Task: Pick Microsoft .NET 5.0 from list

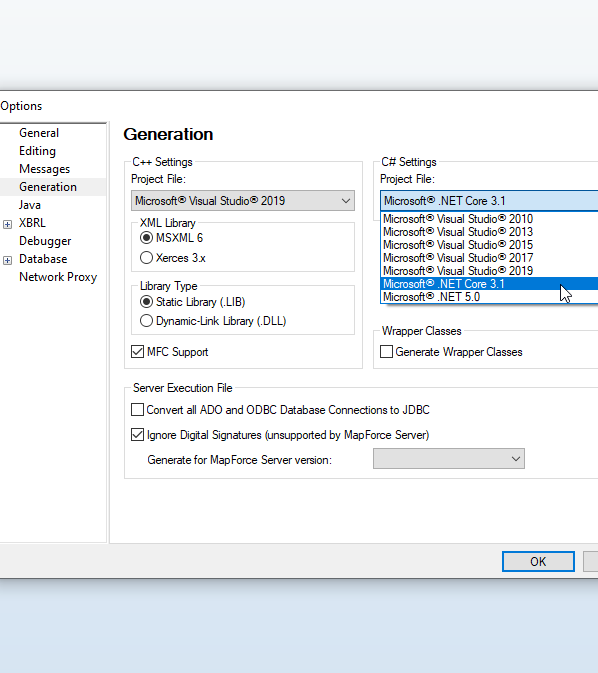Action: (x=489, y=297)
